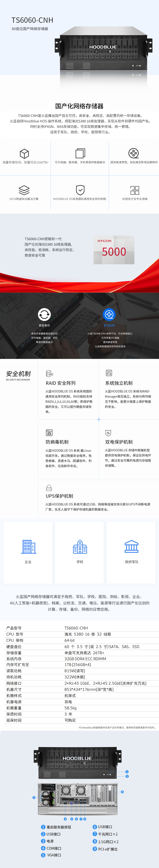Click the shield checkmark icon for HOODBLUE OS
The height and width of the screenshot is (868, 159).
(x=80, y=190)
